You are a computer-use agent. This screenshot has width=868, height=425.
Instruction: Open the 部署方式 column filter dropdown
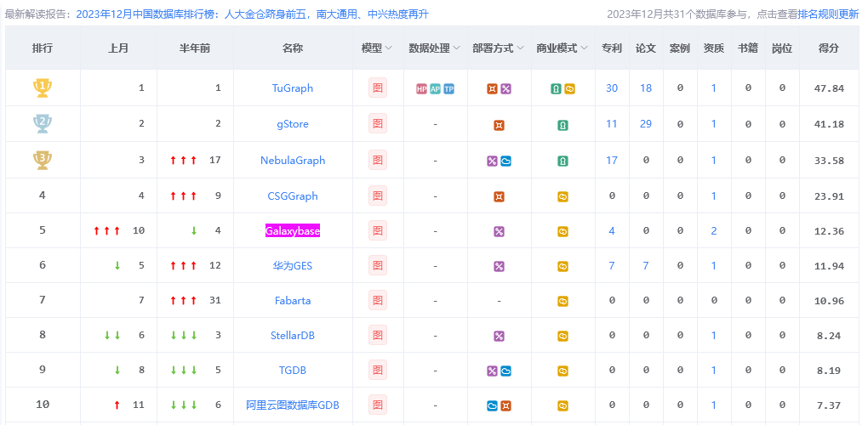(520, 48)
